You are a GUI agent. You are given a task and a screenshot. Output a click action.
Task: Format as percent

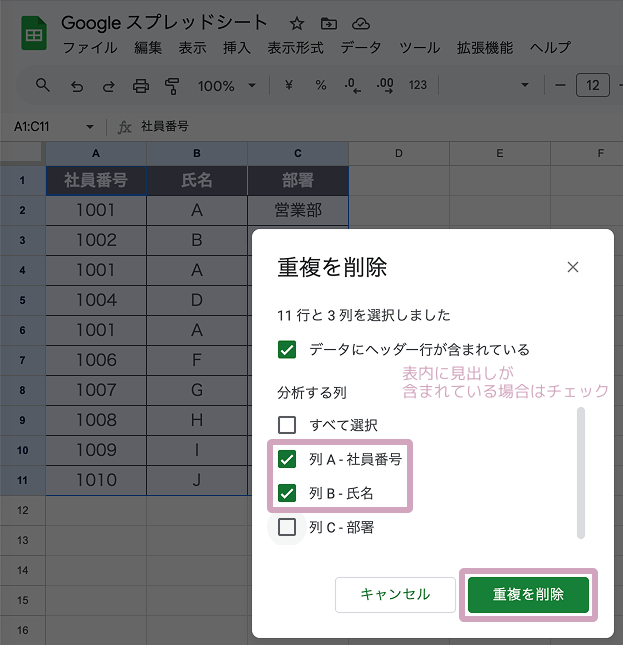(x=321, y=85)
